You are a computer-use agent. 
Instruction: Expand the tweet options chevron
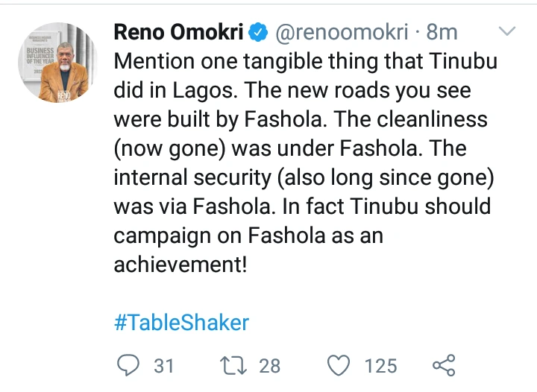(506, 33)
